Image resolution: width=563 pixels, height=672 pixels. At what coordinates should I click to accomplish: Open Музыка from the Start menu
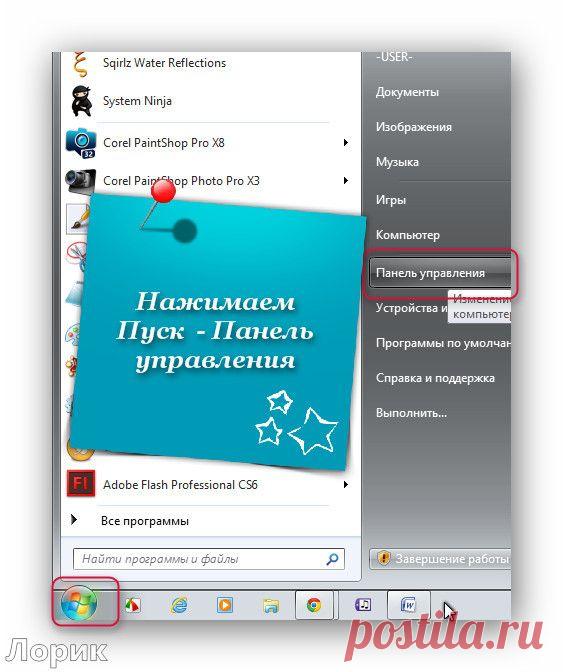tap(397, 162)
